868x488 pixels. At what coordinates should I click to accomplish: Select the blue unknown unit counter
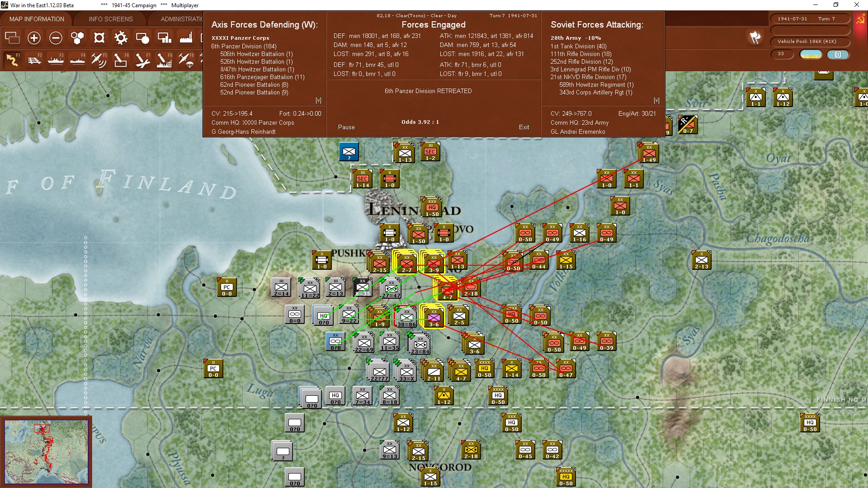pos(349,152)
